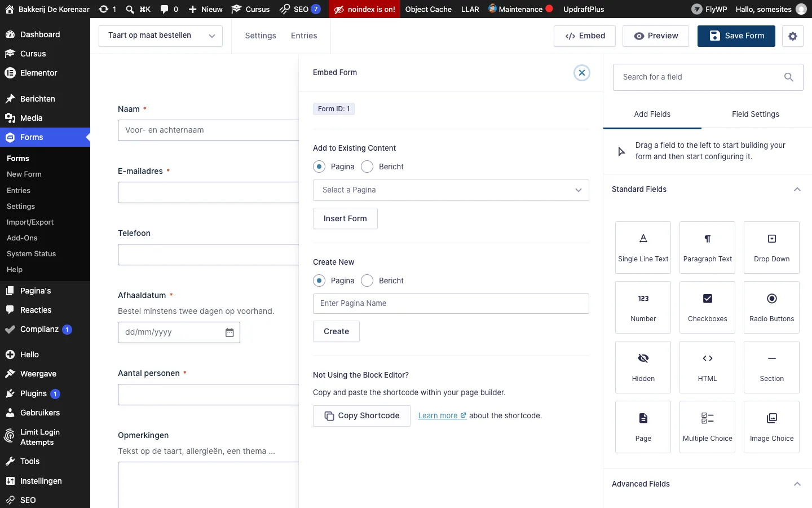
Task: Add a Radio Buttons field
Action: pyautogui.click(x=771, y=308)
